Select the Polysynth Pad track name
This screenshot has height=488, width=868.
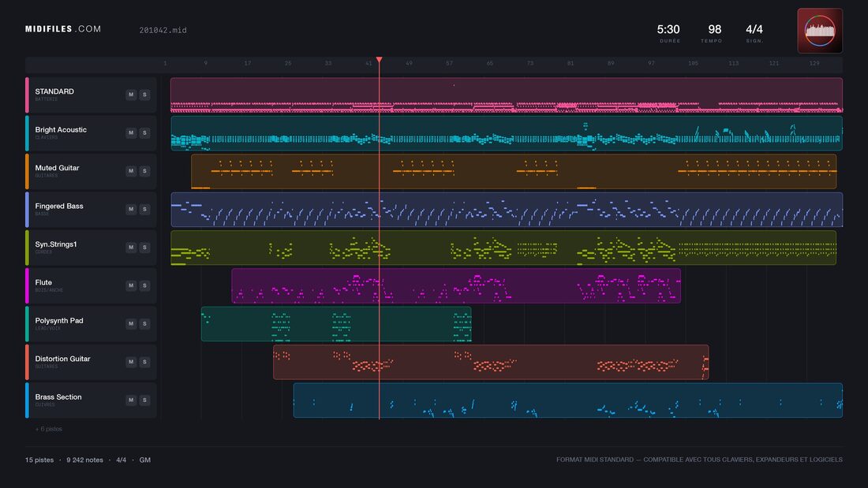pos(59,320)
